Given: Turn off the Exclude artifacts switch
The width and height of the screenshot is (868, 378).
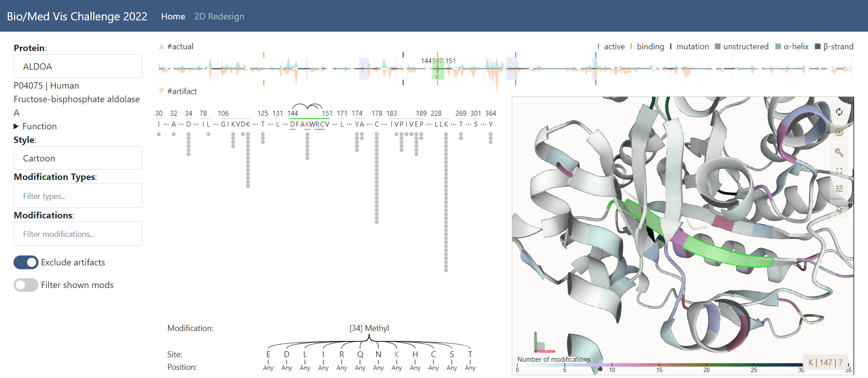Looking at the screenshot, I should [26, 262].
